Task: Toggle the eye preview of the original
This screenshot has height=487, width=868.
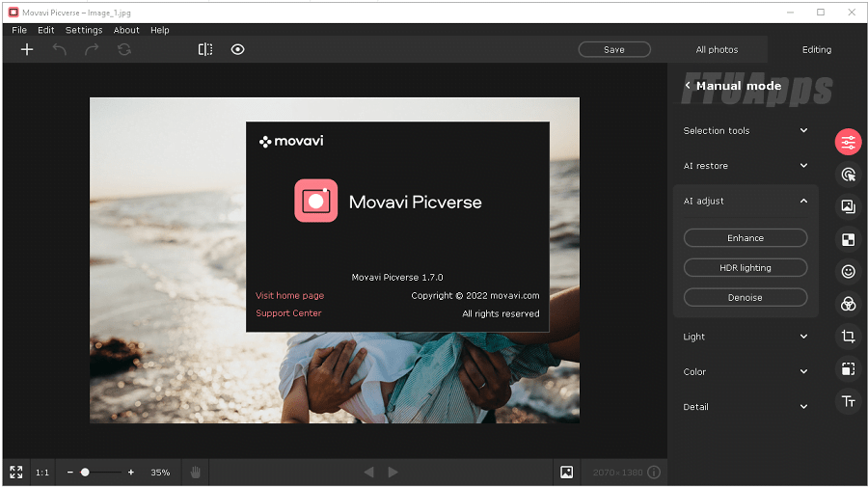Action: tap(237, 50)
